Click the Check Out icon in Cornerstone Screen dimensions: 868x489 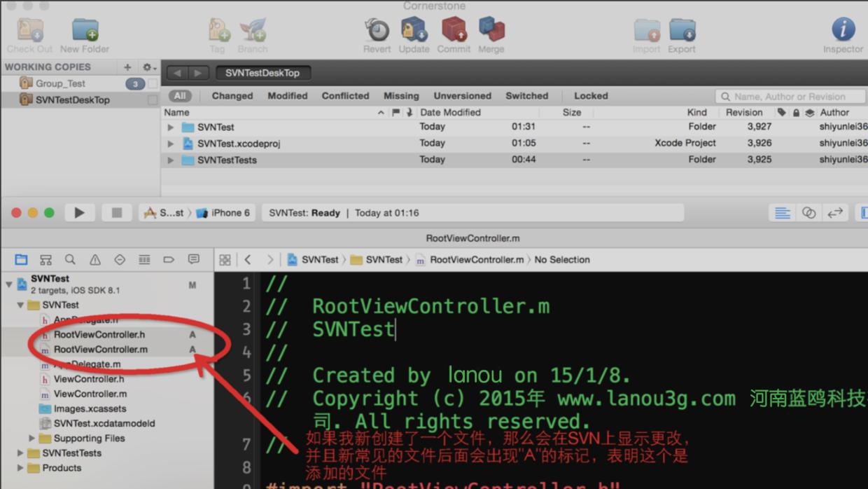[30, 31]
